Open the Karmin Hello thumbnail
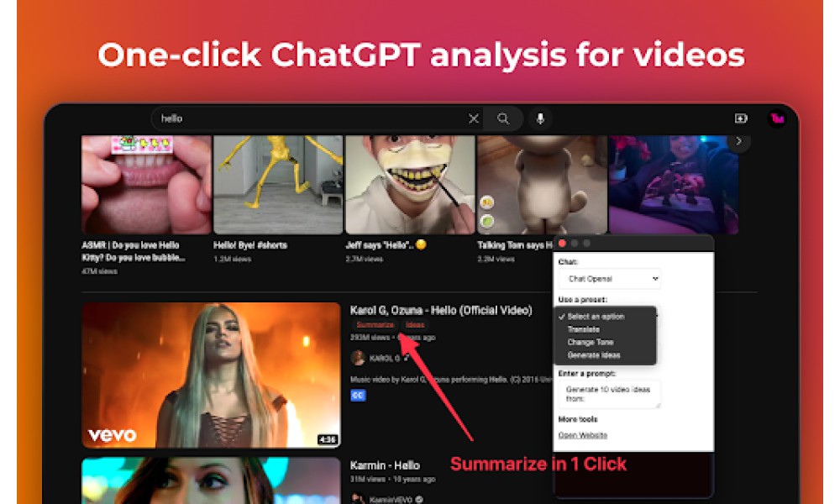The height and width of the screenshot is (504, 840). pyautogui.click(x=211, y=480)
